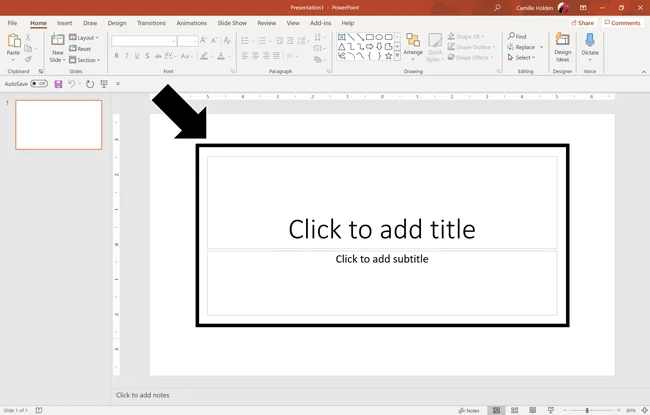Click the Cut scissors icon
The width and height of the screenshot is (650, 415).
click(x=28, y=38)
